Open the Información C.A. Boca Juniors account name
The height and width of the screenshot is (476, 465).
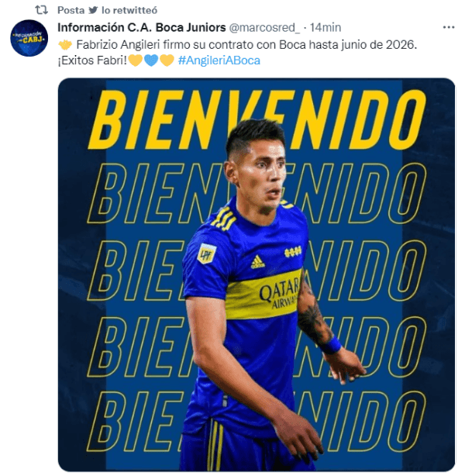pos(142,28)
